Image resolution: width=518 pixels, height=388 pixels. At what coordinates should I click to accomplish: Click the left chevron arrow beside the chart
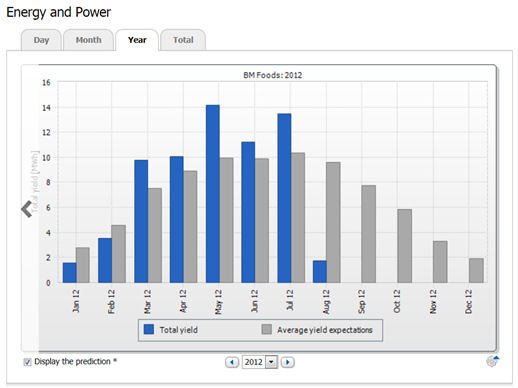coord(27,209)
